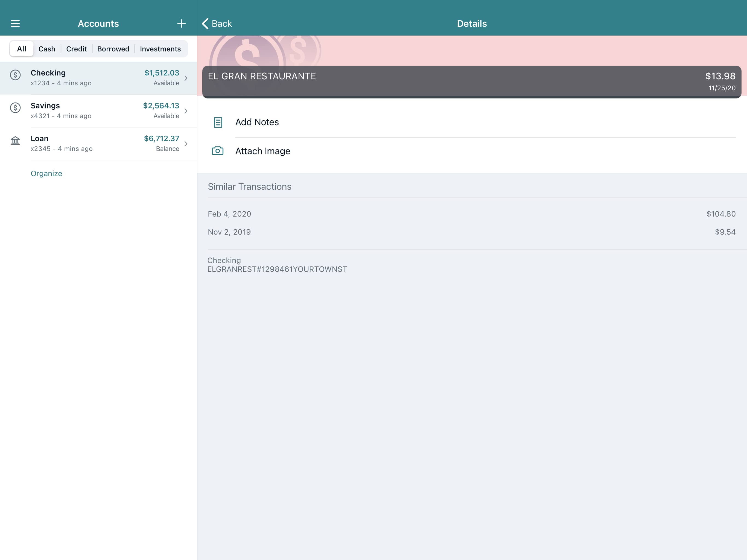Open the hamburger menu icon
Viewport: 747px width, 560px height.
[x=15, y=24]
